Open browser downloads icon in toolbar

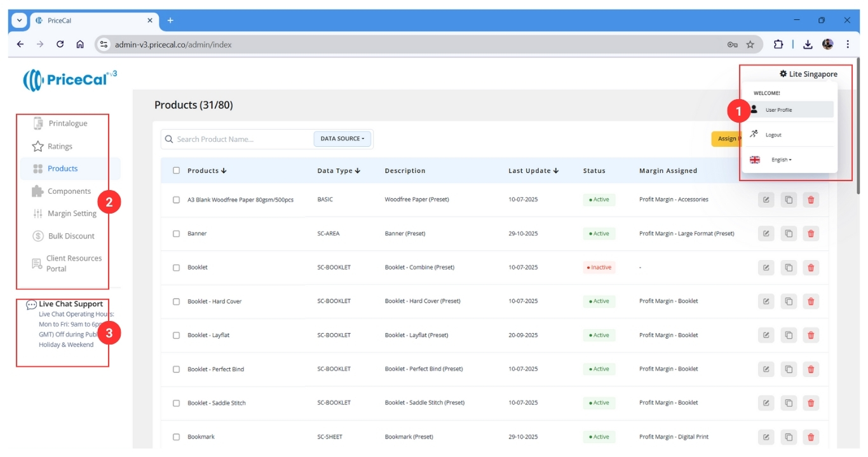coord(808,44)
